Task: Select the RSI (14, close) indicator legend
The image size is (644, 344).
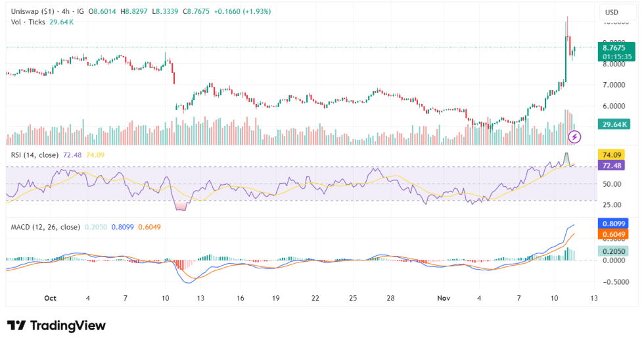Action: pyautogui.click(x=35, y=155)
